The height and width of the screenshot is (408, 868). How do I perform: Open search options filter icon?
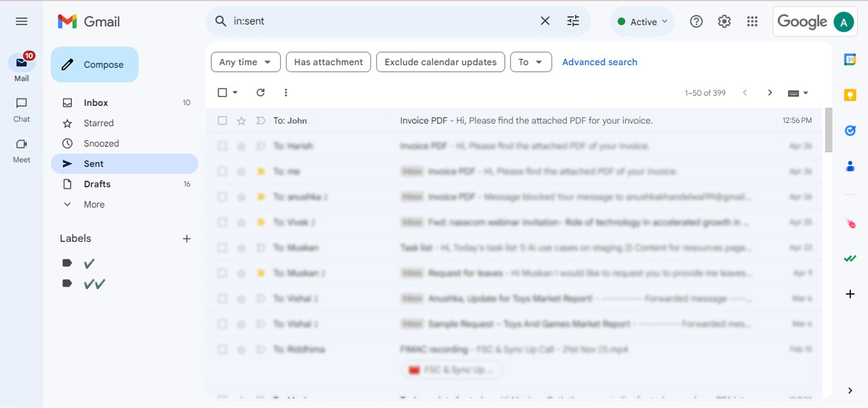pos(573,21)
